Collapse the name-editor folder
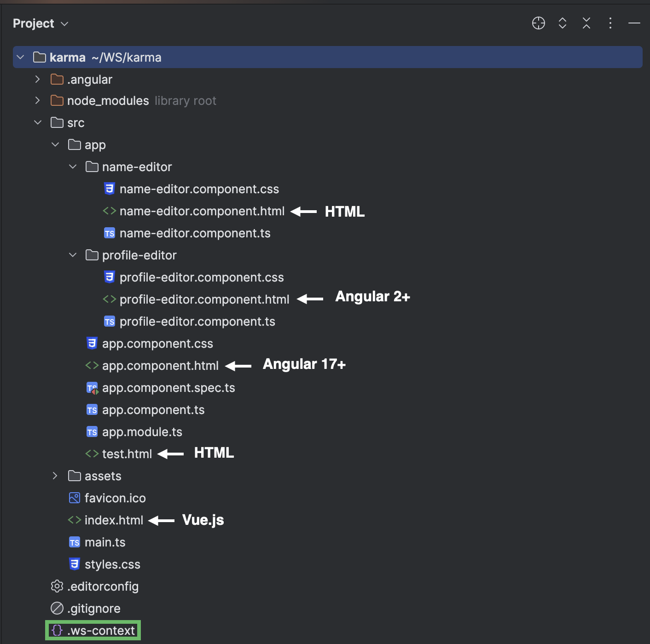This screenshot has height=644, width=650. tap(72, 167)
